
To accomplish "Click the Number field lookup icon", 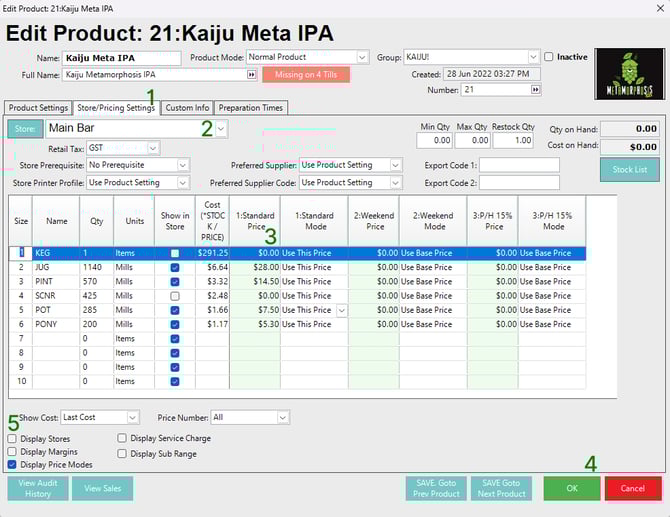I will click(x=535, y=90).
